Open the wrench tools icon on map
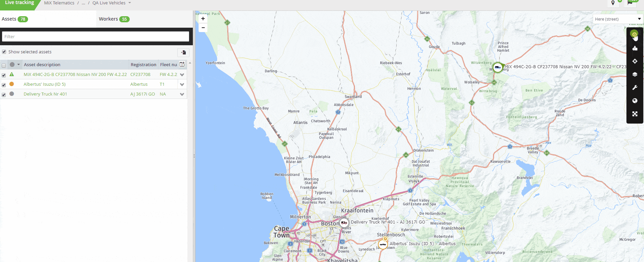This screenshot has width=644, height=262. (635, 87)
